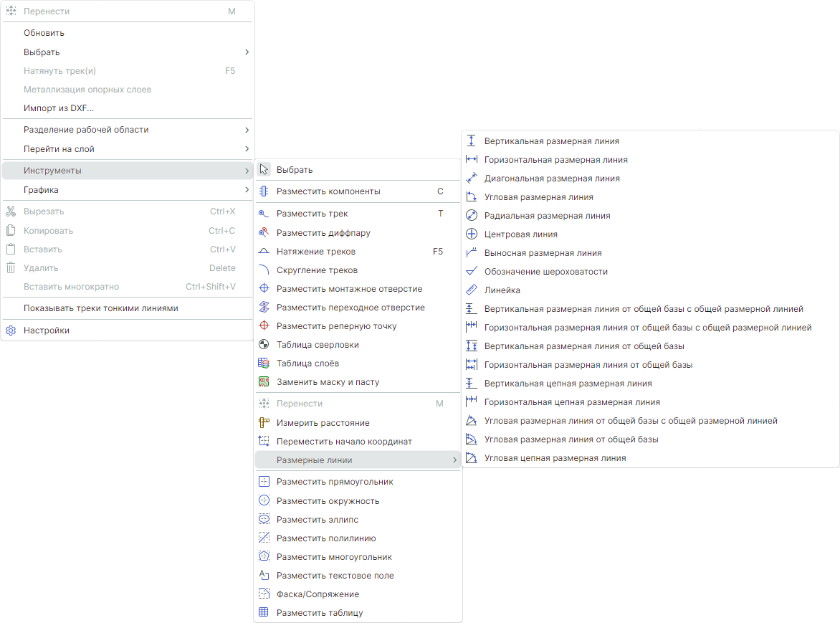Expand the Выбрать submenu arrow

[x=247, y=52]
